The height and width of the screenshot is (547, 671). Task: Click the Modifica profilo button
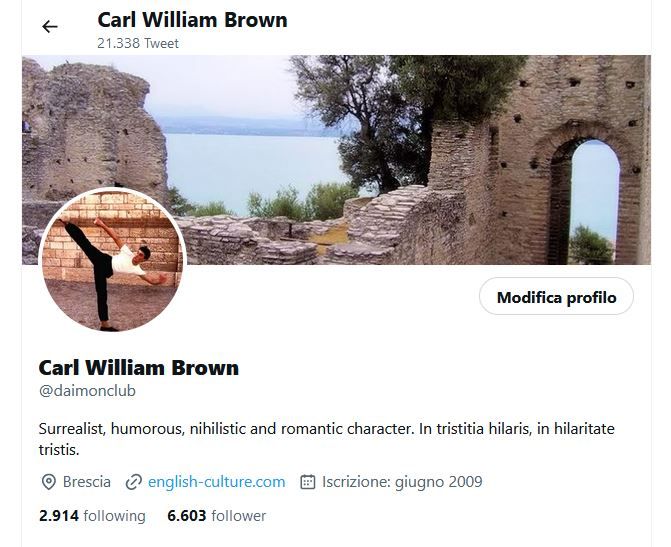556,297
